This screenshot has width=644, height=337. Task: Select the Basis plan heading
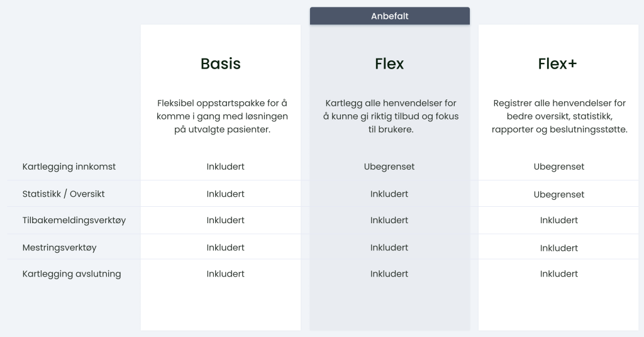[221, 64]
